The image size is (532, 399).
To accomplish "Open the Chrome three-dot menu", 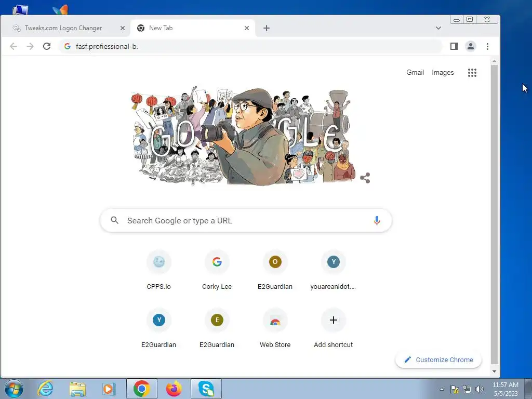I will (x=487, y=46).
